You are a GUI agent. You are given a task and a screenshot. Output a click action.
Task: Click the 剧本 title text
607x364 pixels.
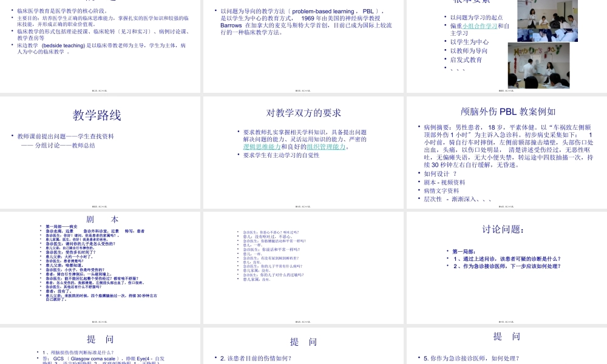coord(101,220)
